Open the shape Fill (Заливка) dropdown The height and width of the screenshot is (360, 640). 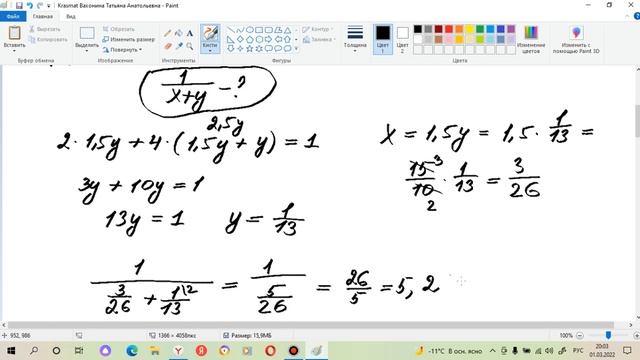click(x=319, y=40)
